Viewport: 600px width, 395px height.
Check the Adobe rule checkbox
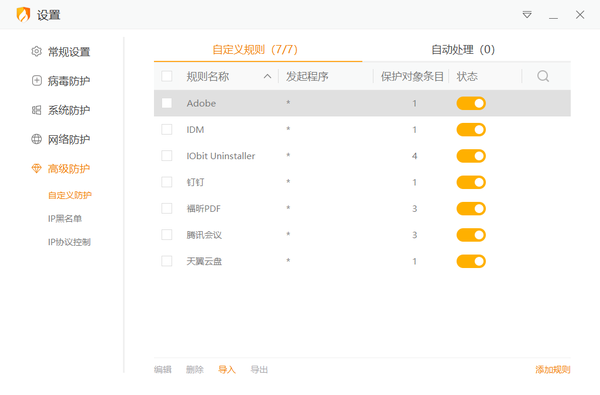166,103
